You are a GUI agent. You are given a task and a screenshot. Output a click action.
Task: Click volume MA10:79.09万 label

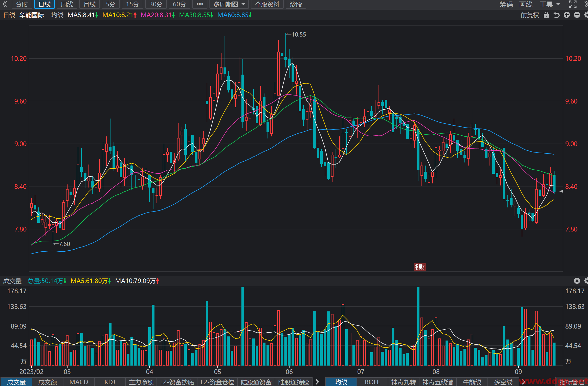pyautogui.click(x=137, y=281)
